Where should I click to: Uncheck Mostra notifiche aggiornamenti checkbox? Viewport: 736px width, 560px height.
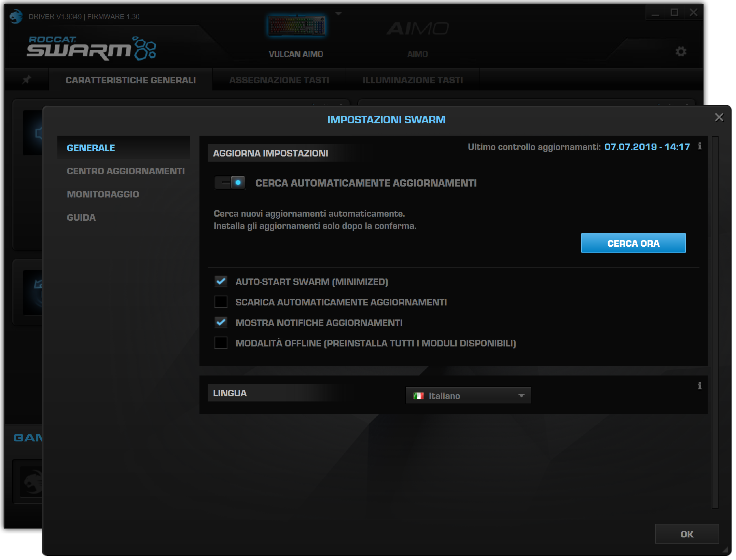221,323
